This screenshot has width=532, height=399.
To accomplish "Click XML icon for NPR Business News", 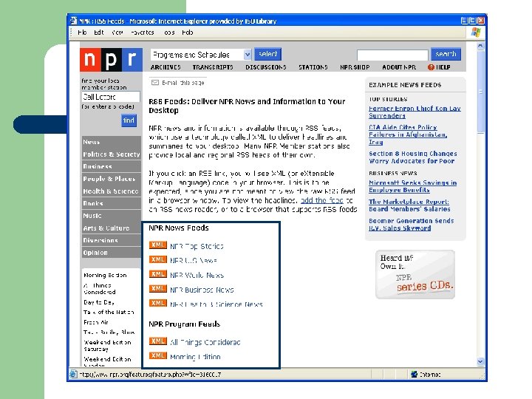I will click(158, 289).
